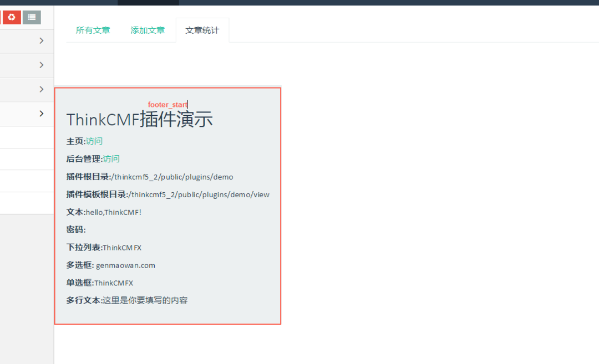Click the genmaowan.com value
599x364 pixels.
(126, 265)
